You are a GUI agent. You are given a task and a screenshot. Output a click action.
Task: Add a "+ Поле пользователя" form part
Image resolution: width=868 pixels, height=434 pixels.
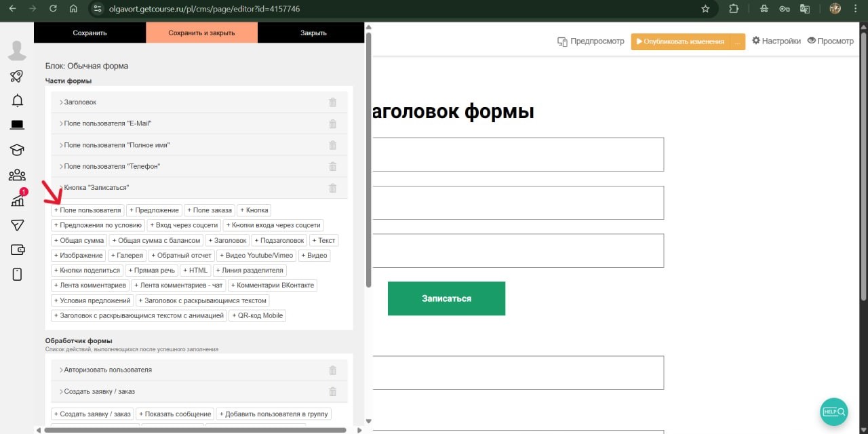pos(87,210)
